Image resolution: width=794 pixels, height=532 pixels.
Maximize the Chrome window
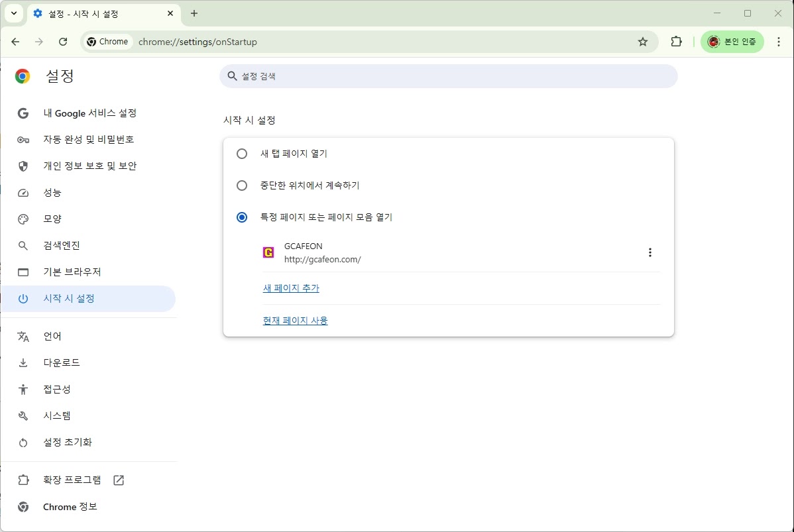click(748, 13)
